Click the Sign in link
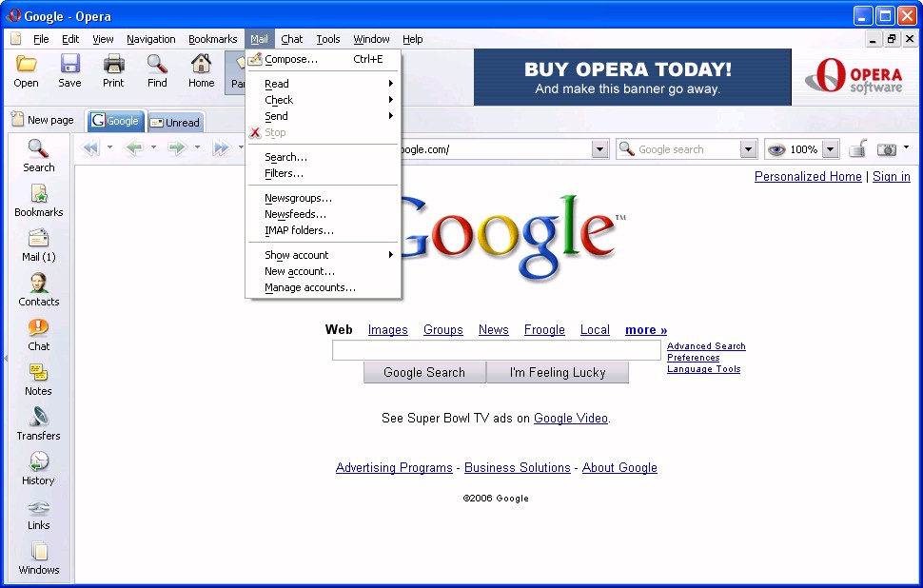This screenshot has width=923, height=588. click(892, 177)
